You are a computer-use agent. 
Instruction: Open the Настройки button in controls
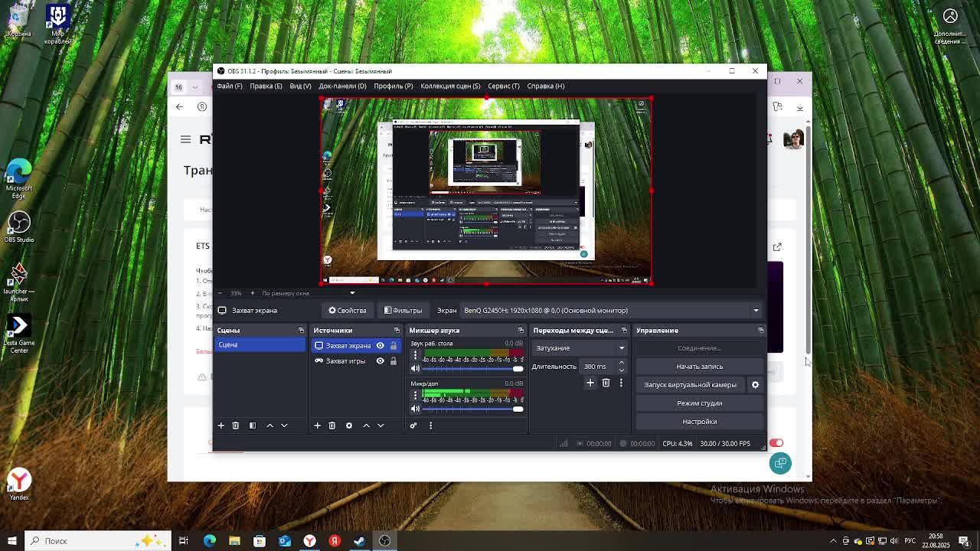click(x=699, y=422)
